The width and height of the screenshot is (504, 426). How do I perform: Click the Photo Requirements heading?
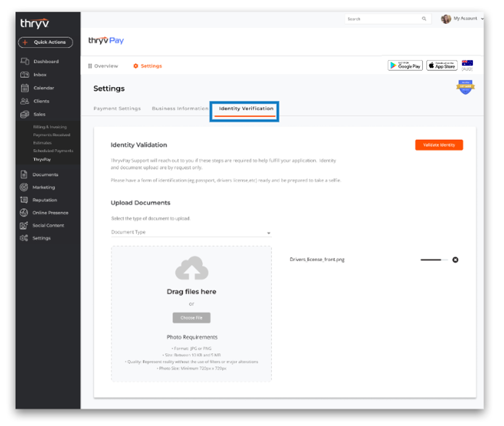[x=192, y=337]
